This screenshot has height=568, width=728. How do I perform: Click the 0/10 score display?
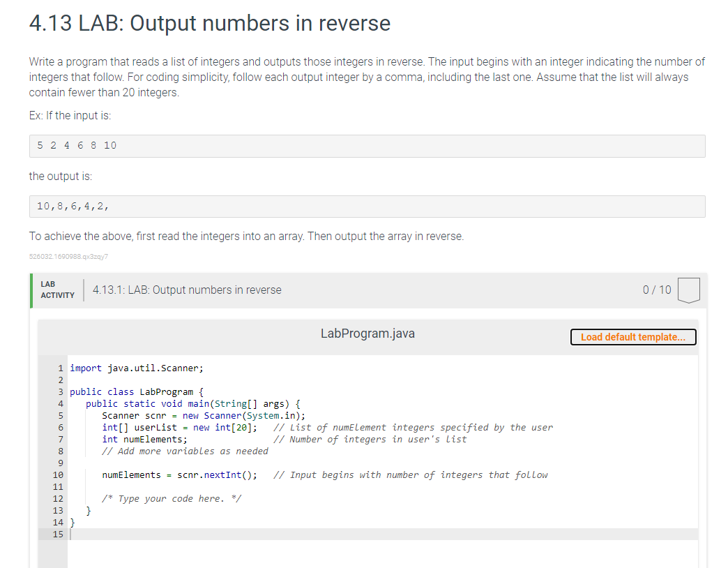pos(656,290)
